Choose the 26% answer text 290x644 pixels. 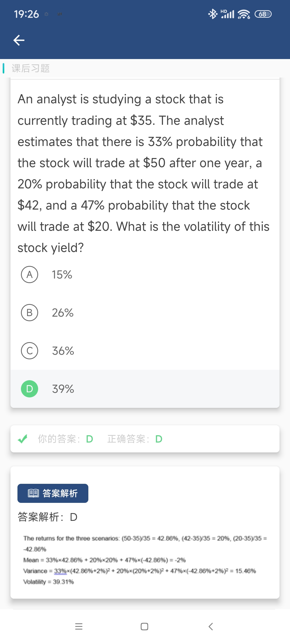click(x=63, y=313)
